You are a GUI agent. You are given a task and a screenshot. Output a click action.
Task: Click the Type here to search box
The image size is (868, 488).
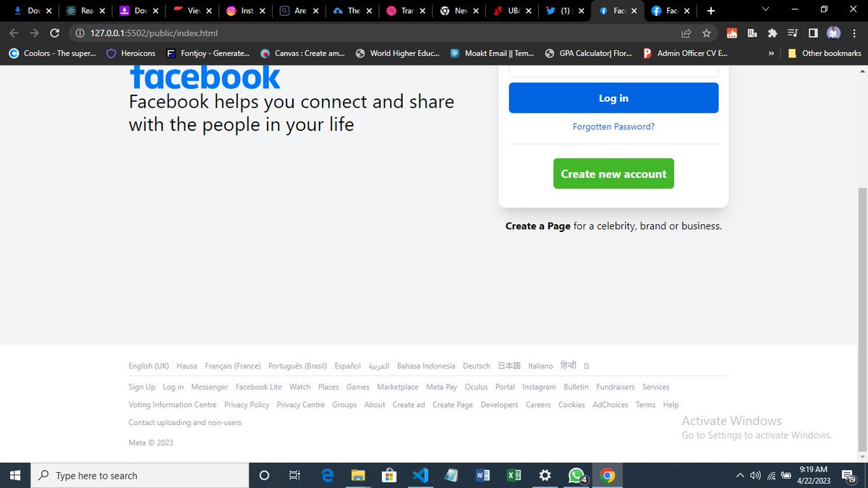(x=140, y=475)
